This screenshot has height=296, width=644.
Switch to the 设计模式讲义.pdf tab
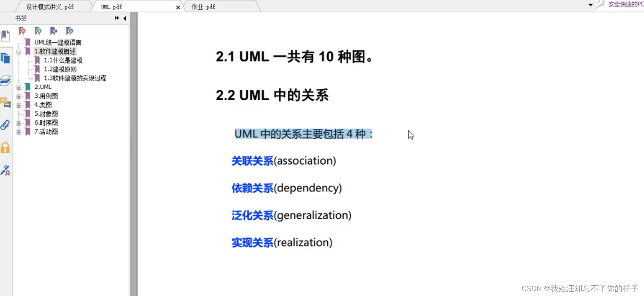pos(50,7)
